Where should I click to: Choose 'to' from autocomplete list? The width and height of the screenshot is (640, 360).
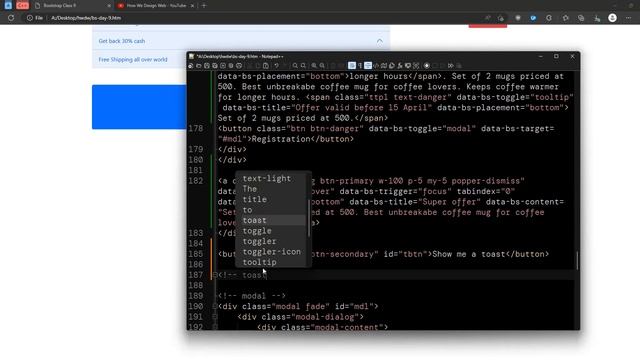click(x=247, y=210)
